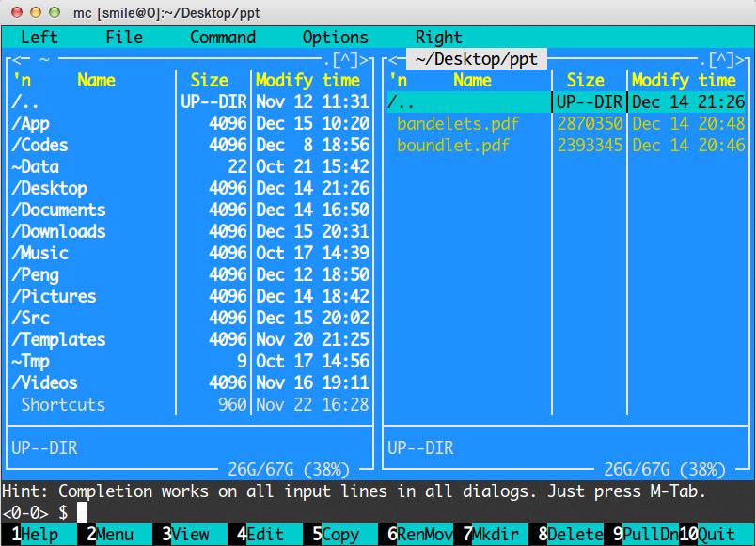
Task: Select the /Downloads directory in left panel
Action: (x=58, y=232)
